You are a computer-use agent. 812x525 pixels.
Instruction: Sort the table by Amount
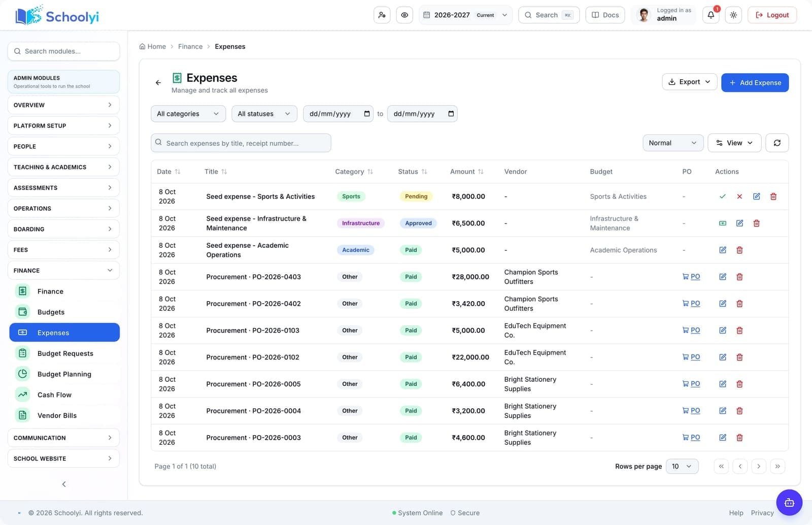(467, 172)
